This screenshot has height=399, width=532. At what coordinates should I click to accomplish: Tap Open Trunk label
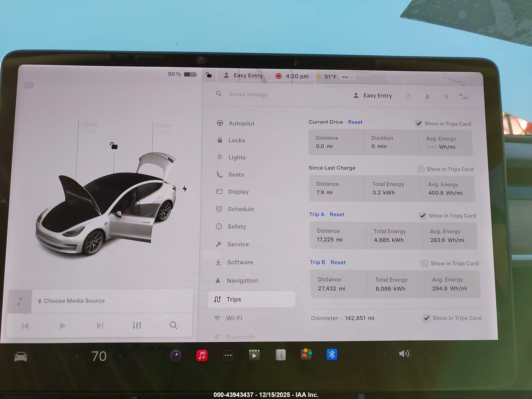click(x=164, y=128)
